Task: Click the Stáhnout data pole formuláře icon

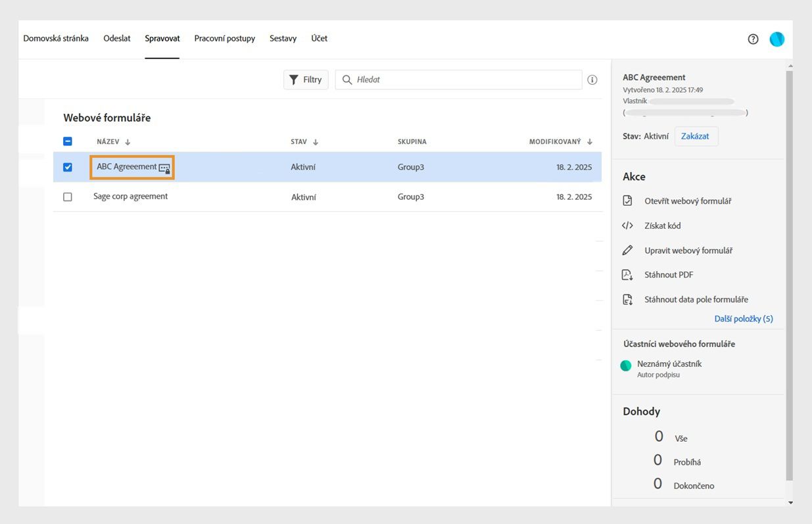Action: (x=627, y=299)
